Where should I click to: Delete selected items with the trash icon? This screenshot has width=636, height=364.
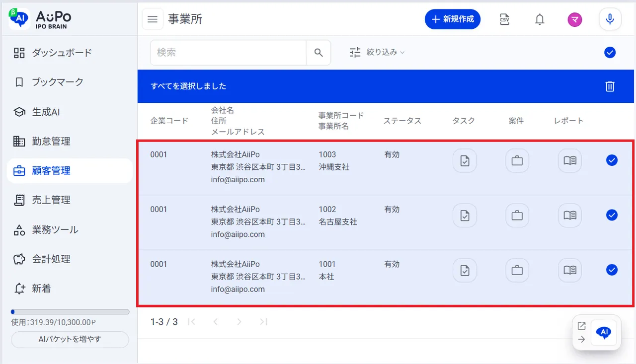610,86
